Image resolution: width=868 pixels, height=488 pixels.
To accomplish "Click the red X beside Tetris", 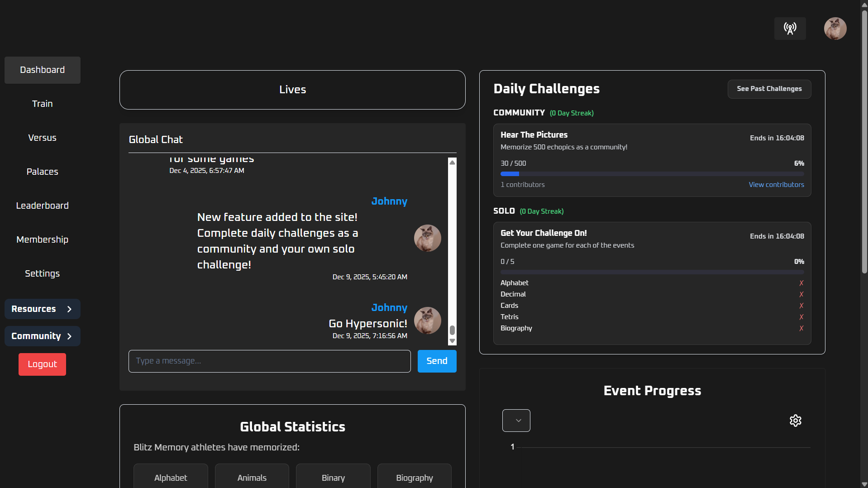I will (801, 317).
